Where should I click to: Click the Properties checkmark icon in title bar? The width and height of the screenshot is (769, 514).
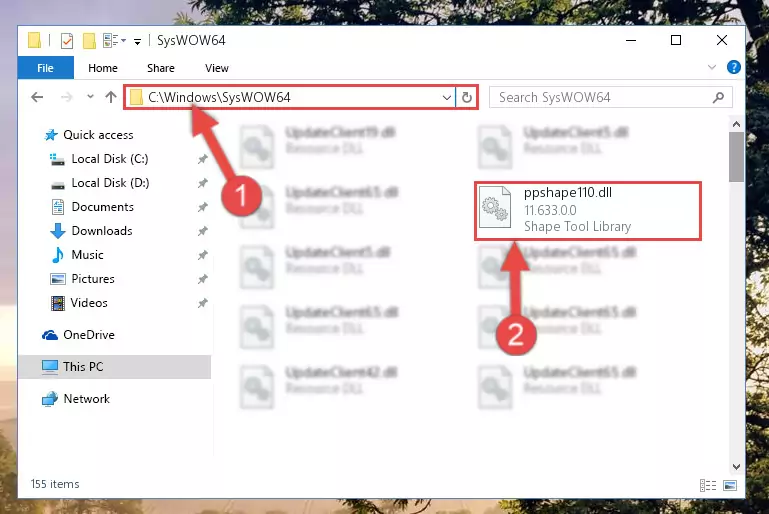point(67,41)
